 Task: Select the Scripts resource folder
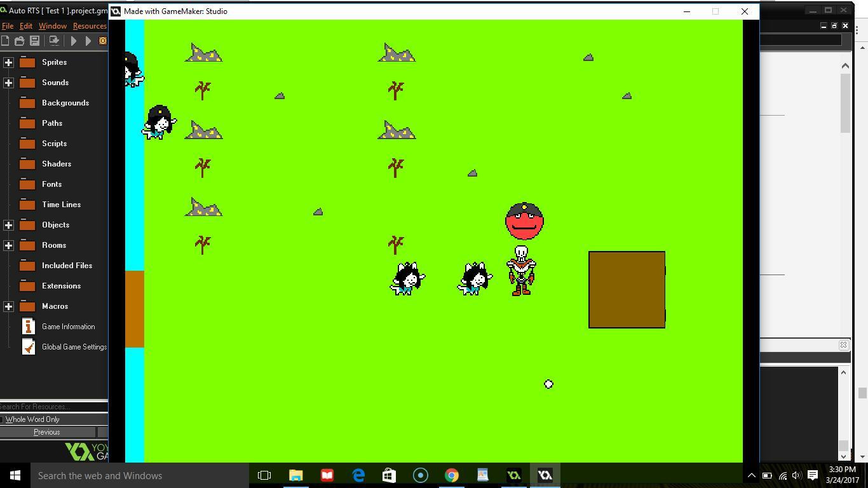54,144
